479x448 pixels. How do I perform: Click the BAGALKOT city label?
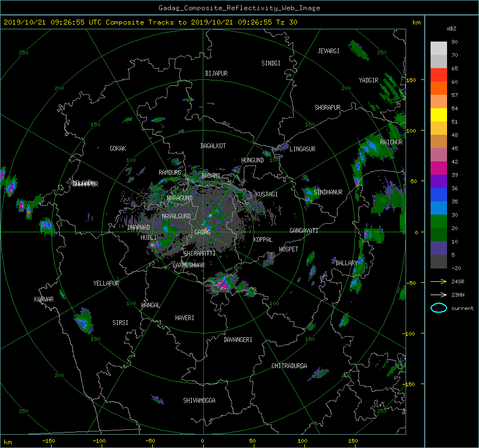(x=213, y=146)
